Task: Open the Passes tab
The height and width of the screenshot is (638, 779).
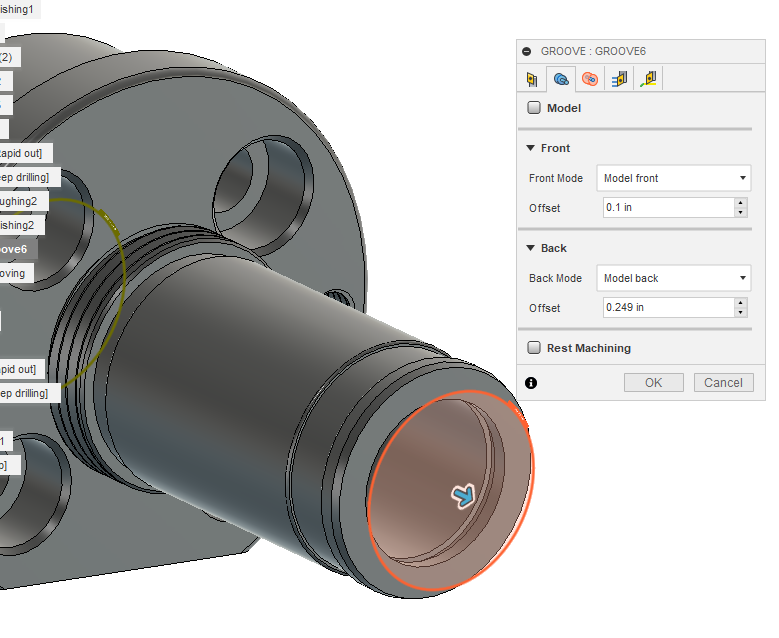Action: (x=619, y=79)
